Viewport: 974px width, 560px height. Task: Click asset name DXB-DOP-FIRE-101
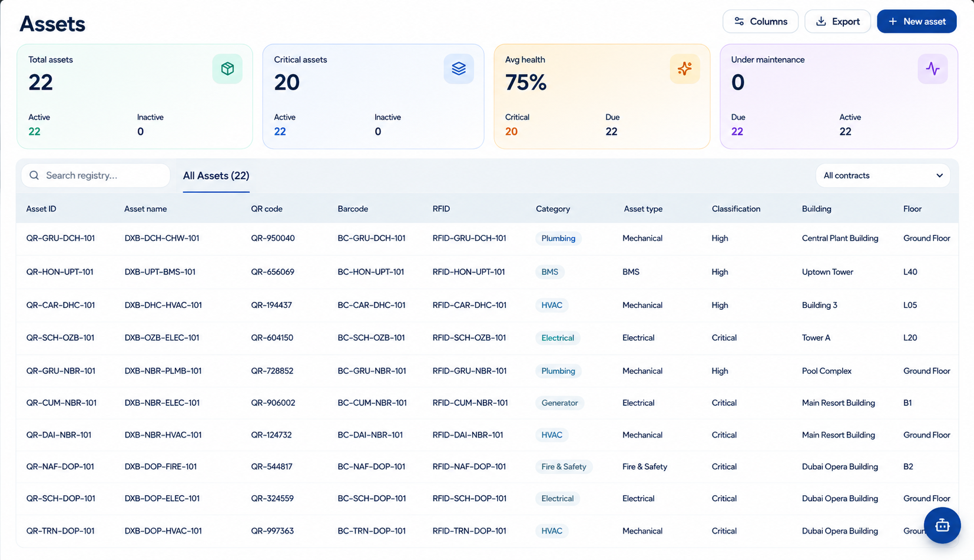pyautogui.click(x=161, y=467)
